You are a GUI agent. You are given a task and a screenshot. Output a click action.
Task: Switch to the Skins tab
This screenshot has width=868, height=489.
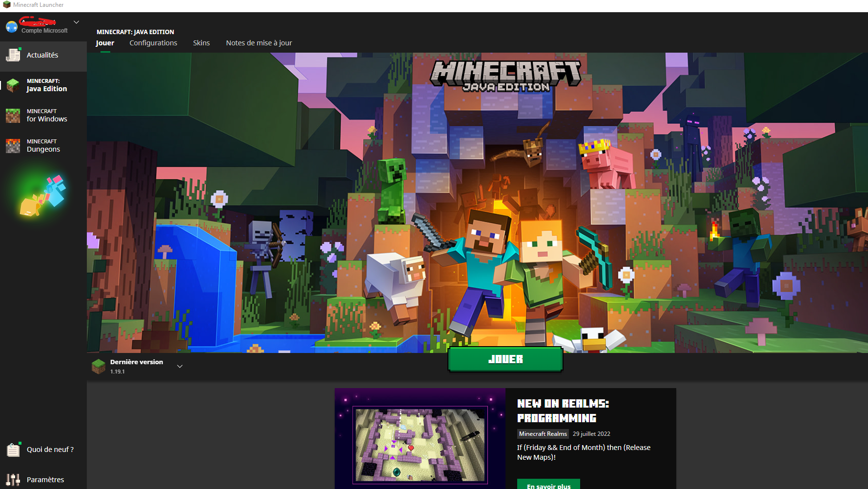(201, 43)
